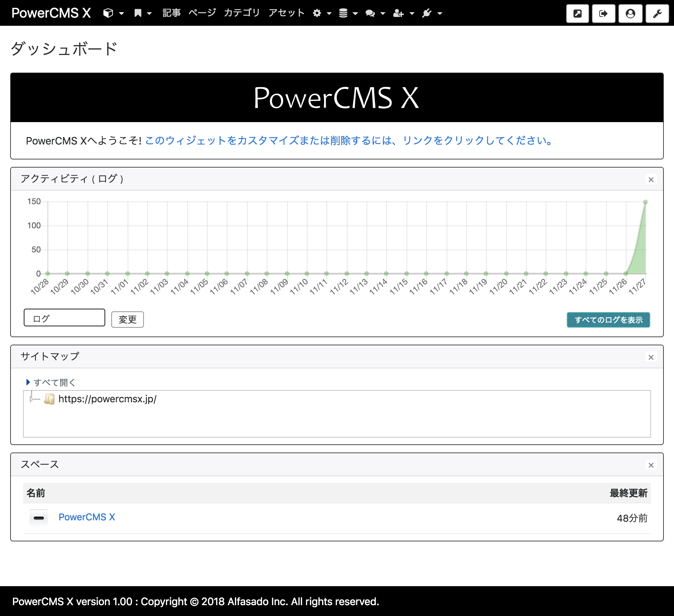Click the wrench tools icon button
674x616 pixels.
pos(657,14)
